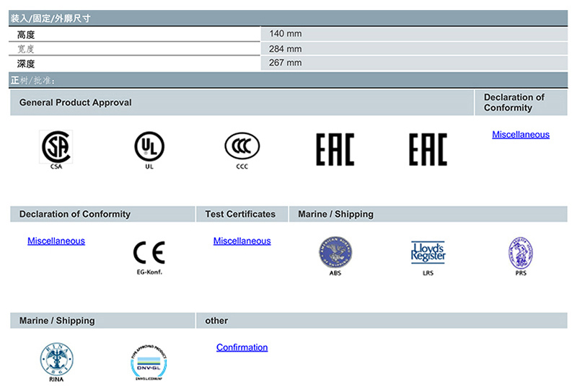Click the 高度 row label

pyautogui.click(x=26, y=35)
